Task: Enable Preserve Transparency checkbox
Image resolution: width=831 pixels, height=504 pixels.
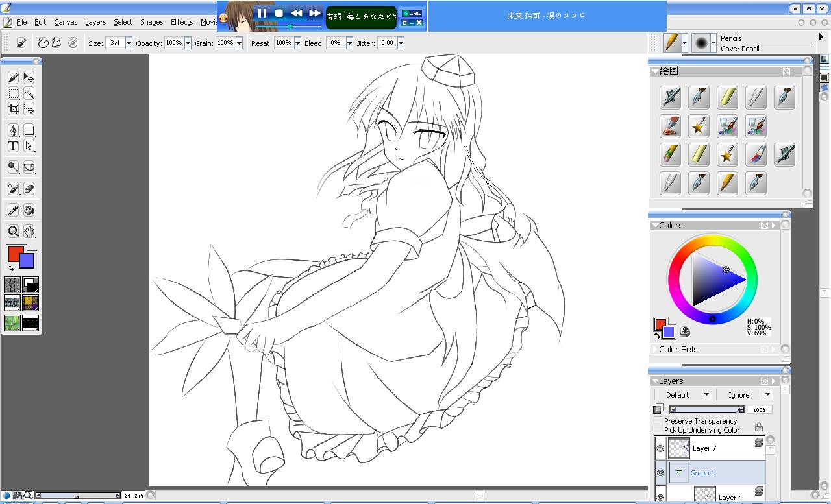Action: pyautogui.click(x=658, y=421)
